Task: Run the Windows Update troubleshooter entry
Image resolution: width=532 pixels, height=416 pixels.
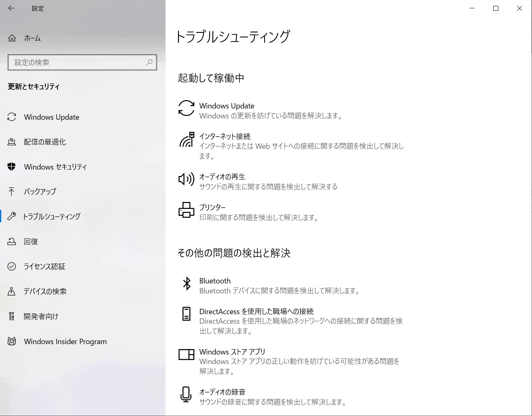Action: [291, 111]
